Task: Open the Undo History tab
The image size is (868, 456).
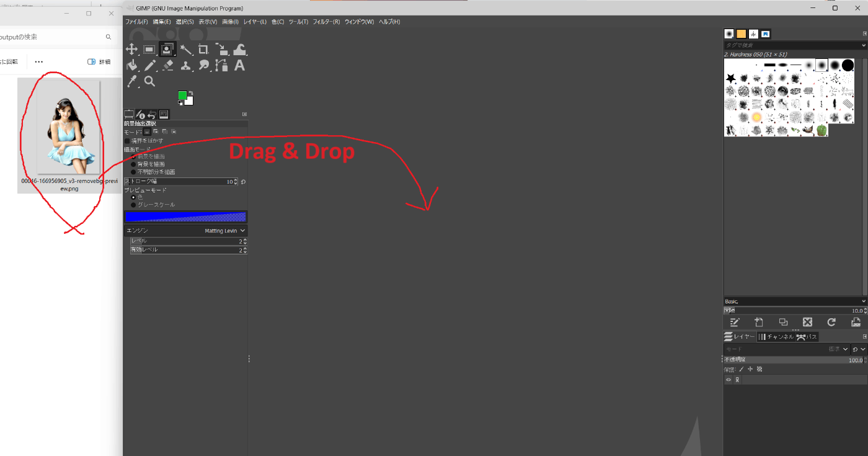Action: [x=152, y=114]
